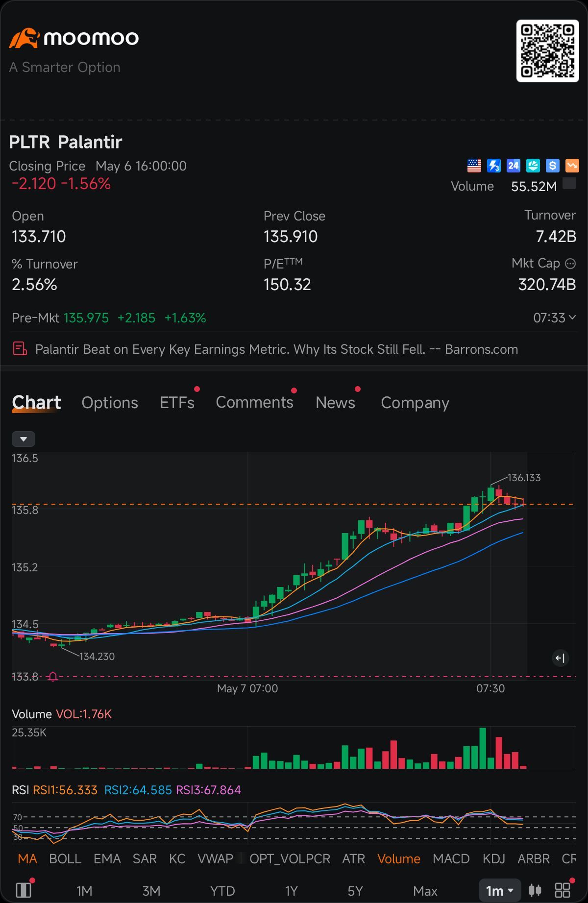Tap the jump-to-latest arrow button on chart
The image size is (588, 903).
[560, 658]
